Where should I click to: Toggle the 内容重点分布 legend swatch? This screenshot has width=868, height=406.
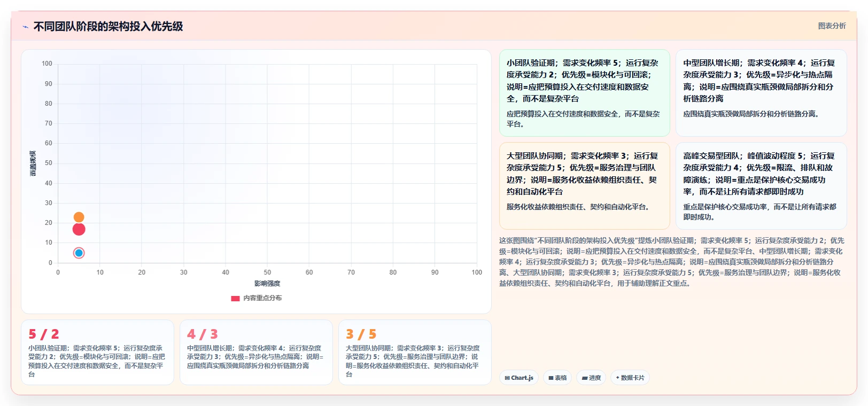[x=235, y=299]
